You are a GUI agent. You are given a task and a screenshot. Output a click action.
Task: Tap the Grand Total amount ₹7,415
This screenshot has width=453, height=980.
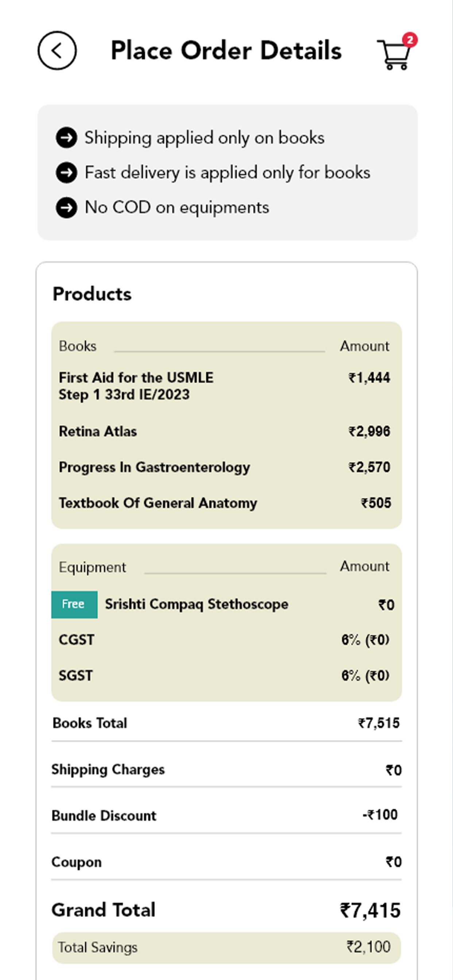(371, 910)
